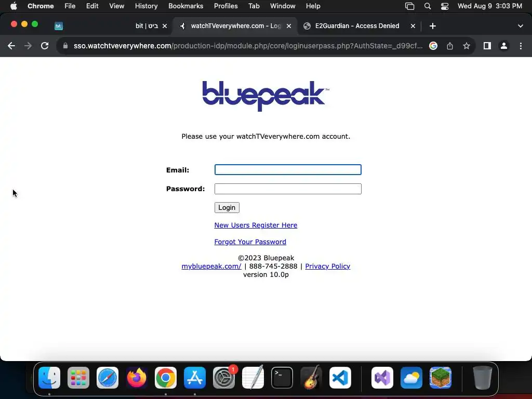
Task: Visit the mybluepeak.com link
Action: coord(211,267)
